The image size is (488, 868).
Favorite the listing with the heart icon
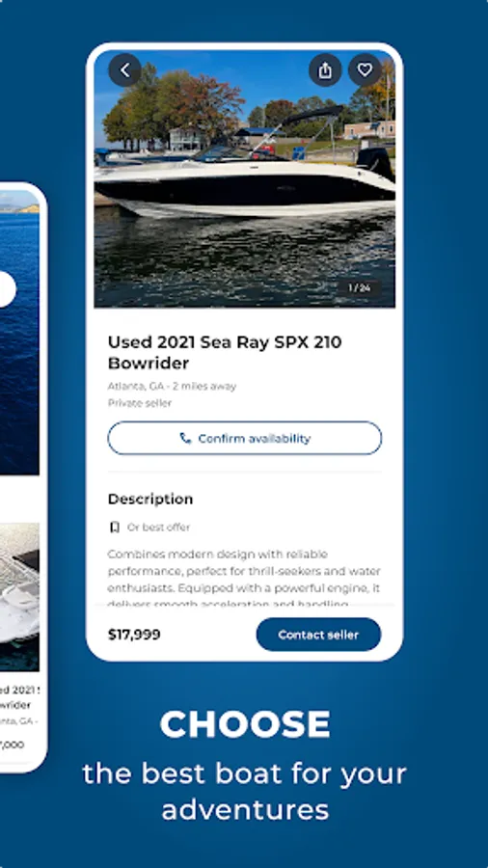point(365,69)
